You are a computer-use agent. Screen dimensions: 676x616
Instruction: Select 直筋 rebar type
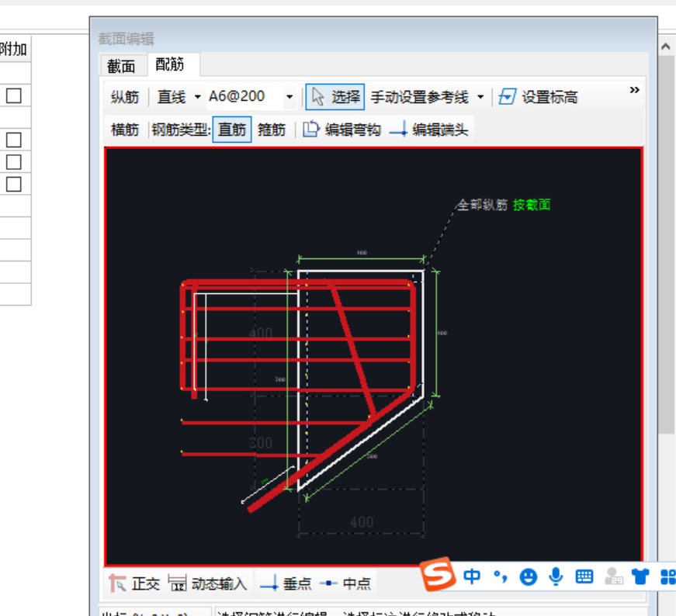(x=232, y=130)
